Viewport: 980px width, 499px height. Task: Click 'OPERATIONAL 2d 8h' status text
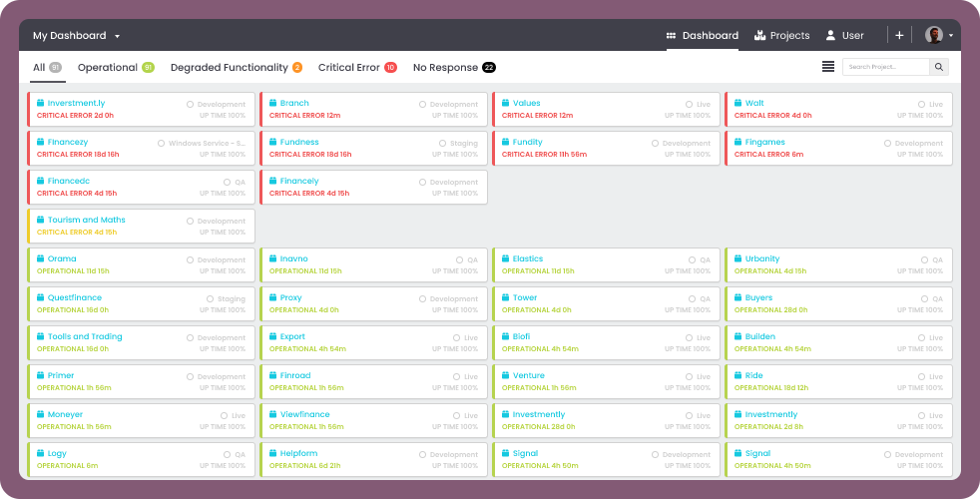coord(768,427)
